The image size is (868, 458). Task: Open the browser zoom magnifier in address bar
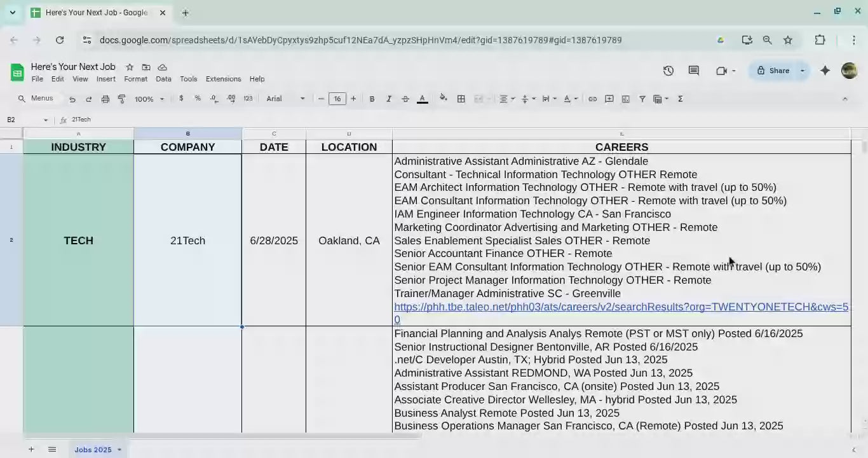coord(768,40)
